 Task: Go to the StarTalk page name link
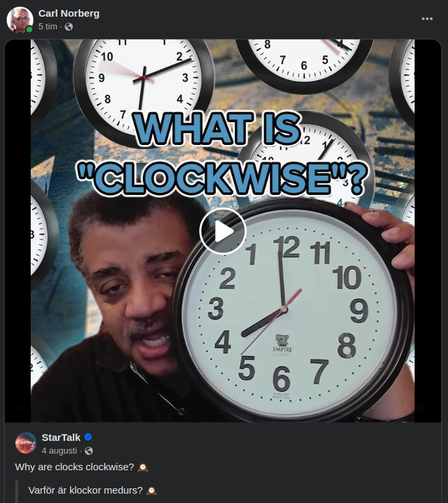point(61,438)
